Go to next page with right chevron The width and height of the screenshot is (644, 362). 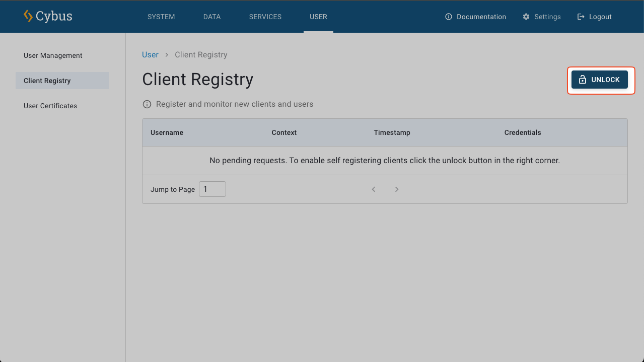click(397, 189)
